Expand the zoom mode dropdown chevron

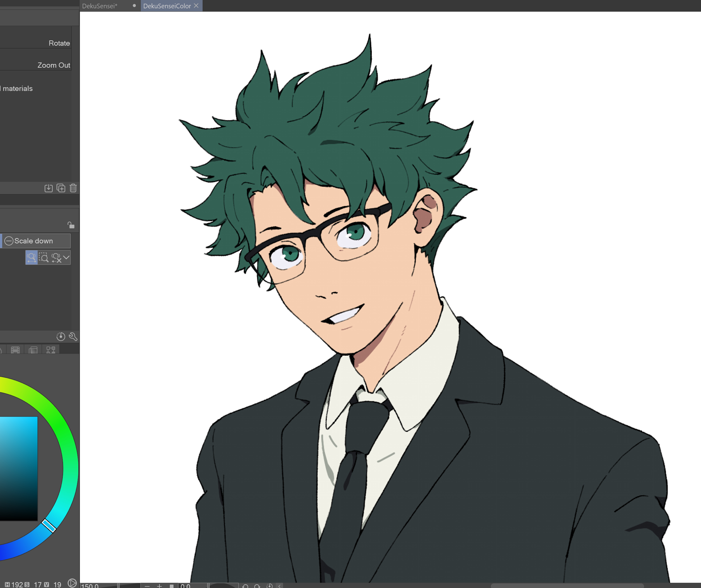coord(66,258)
